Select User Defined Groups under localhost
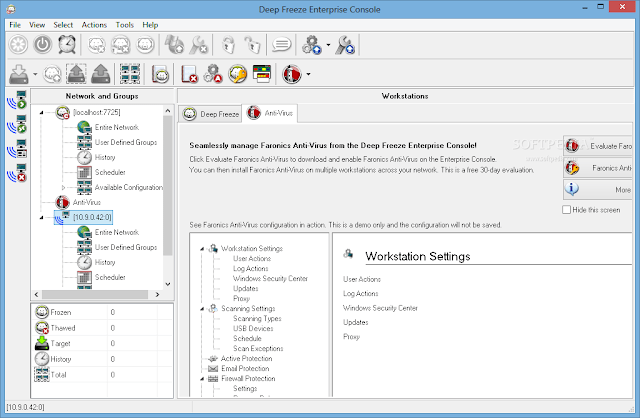 tap(126, 142)
